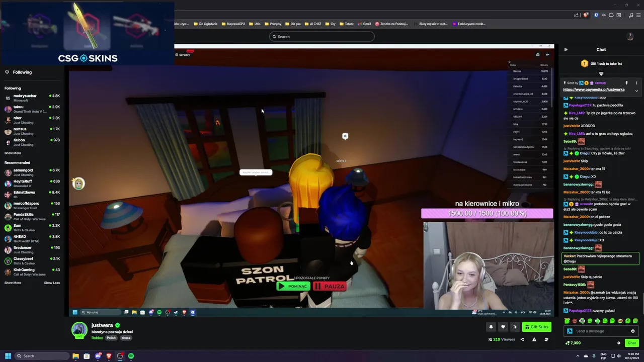The image size is (644, 362).
Task: Open the extensions puzzle icon
Action: 612,15
